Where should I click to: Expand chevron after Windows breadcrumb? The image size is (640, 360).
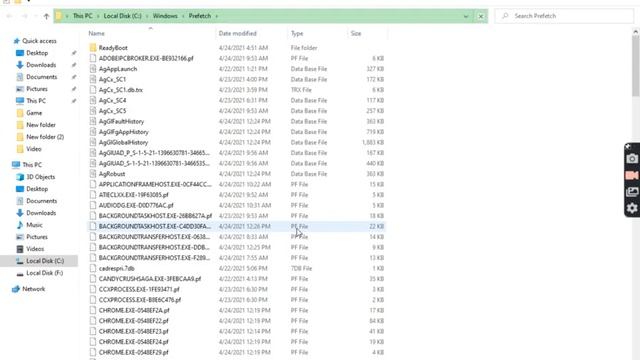click(x=183, y=16)
